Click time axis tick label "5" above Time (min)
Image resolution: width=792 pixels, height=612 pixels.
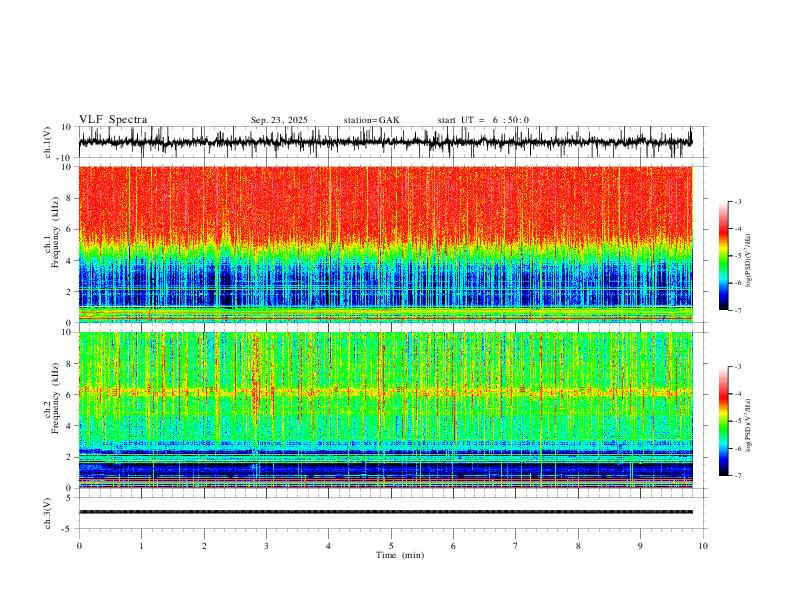[391, 546]
